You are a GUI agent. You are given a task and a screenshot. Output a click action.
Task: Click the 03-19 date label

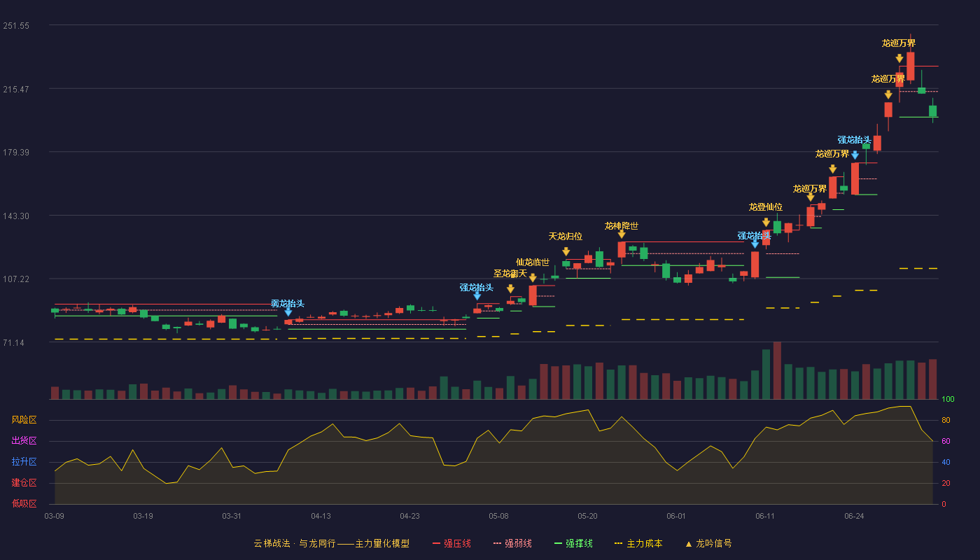(x=143, y=516)
